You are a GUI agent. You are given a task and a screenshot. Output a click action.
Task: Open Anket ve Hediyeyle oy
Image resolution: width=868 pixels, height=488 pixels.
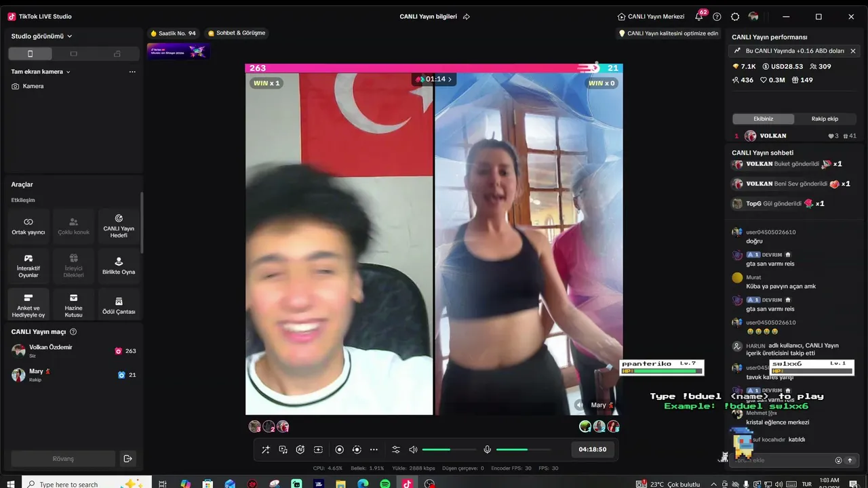[28, 306]
